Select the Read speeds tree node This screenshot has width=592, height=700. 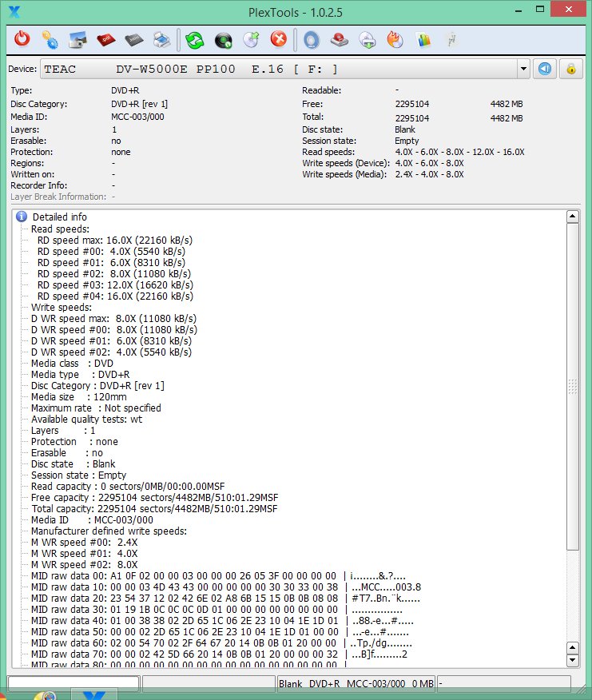tap(60, 229)
